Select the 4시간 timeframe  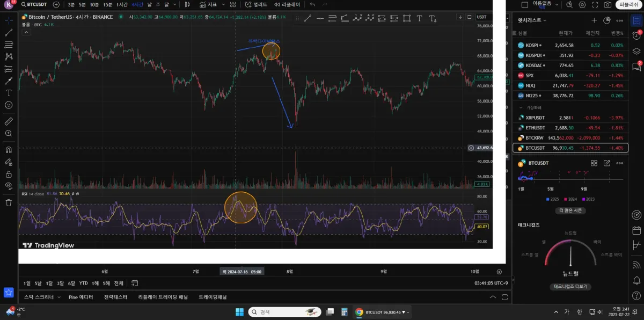coord(137,4)
